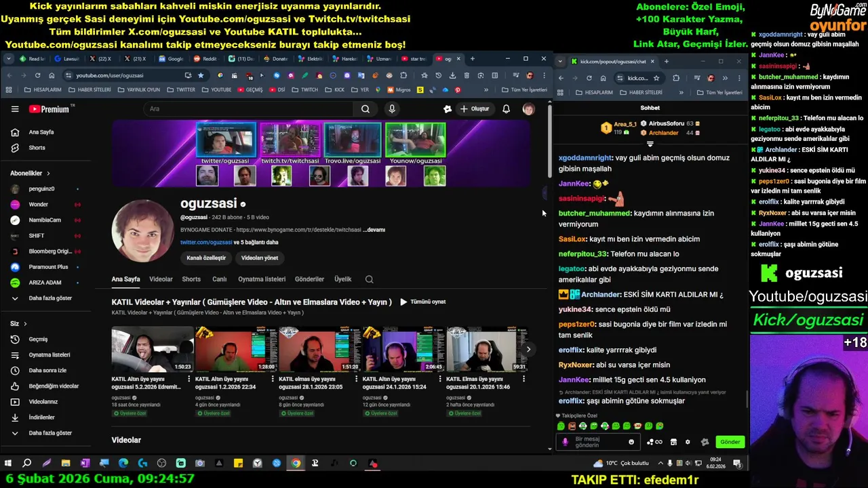The height and width of the screenshot is (488, 868).
Task: Click YouTube search magnifier button
Action: pos(366,109)
